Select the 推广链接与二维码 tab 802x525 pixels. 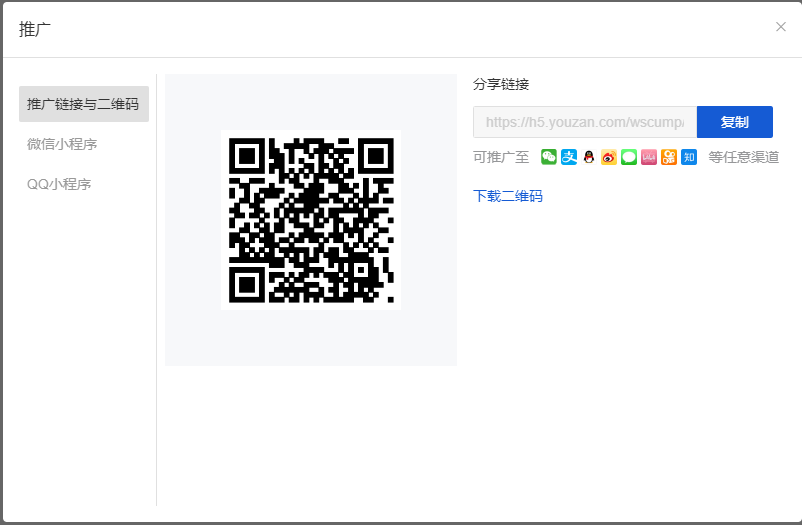[83, 104]
